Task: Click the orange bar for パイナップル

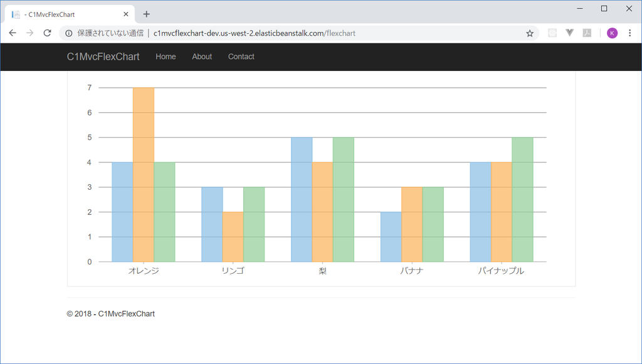Action: tap(502, 212)
